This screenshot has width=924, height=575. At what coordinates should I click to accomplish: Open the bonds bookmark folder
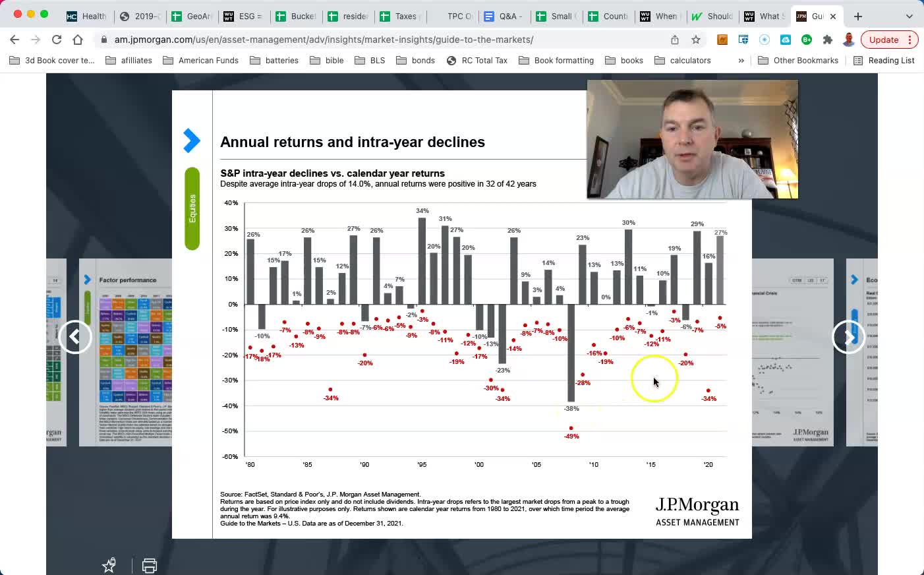[x=415, y=60]
